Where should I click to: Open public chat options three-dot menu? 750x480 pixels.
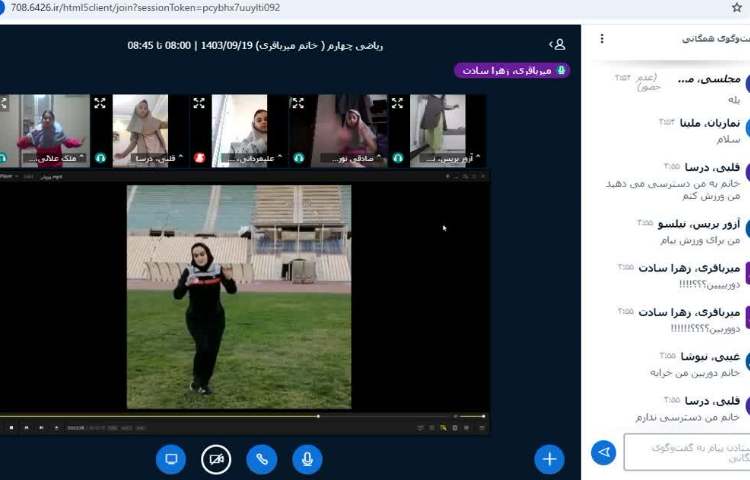tap(602, 39)
